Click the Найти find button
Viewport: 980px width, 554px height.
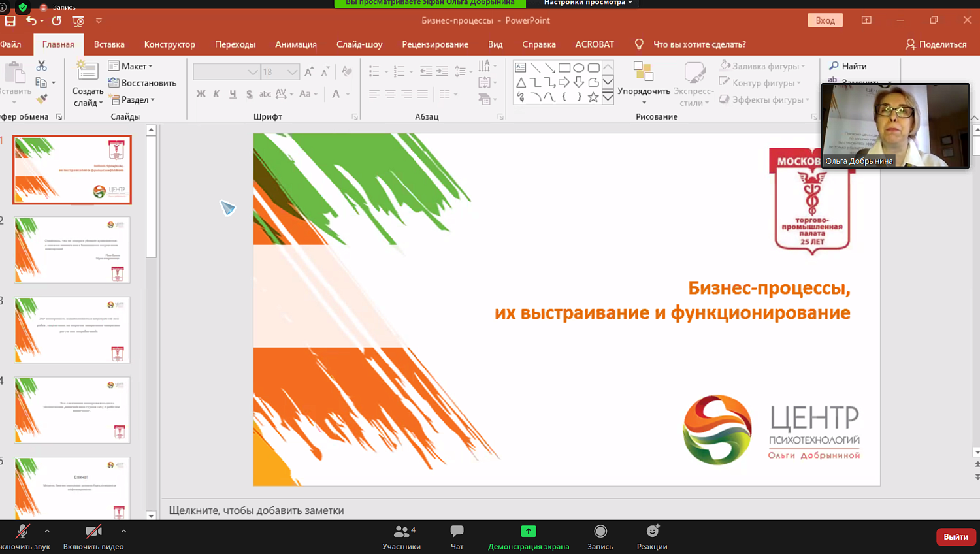point(847,66)
